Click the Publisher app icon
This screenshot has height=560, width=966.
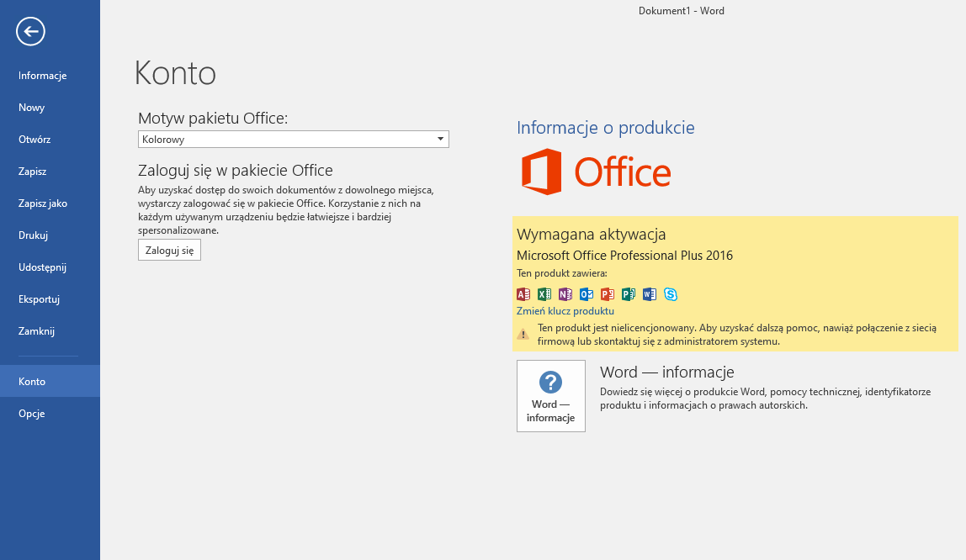(629, 294)
